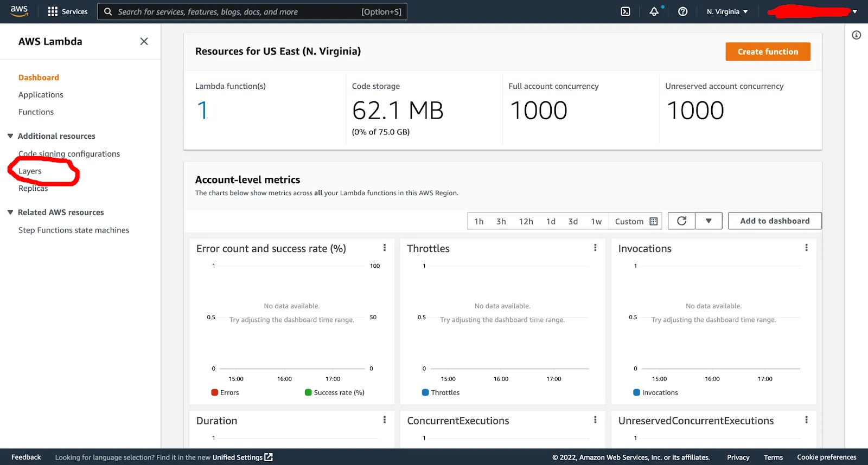Viewport: 868px width, 465px height.
Task: Select the 1d time range
Action: pos(551,221)
